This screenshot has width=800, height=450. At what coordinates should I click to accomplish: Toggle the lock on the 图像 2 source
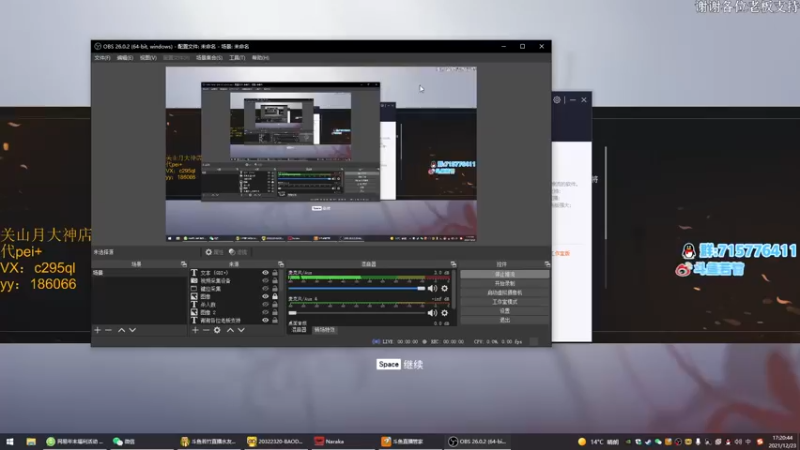275,312
